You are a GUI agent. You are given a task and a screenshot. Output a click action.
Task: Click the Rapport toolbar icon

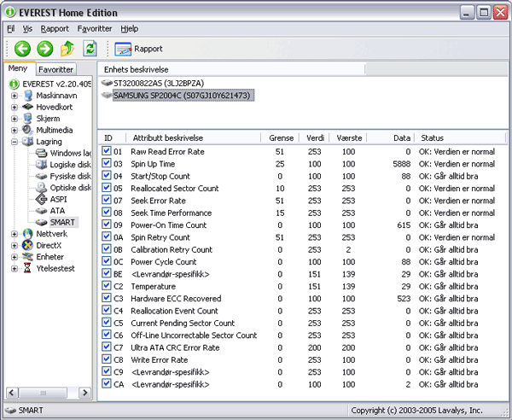pos(123,49)
